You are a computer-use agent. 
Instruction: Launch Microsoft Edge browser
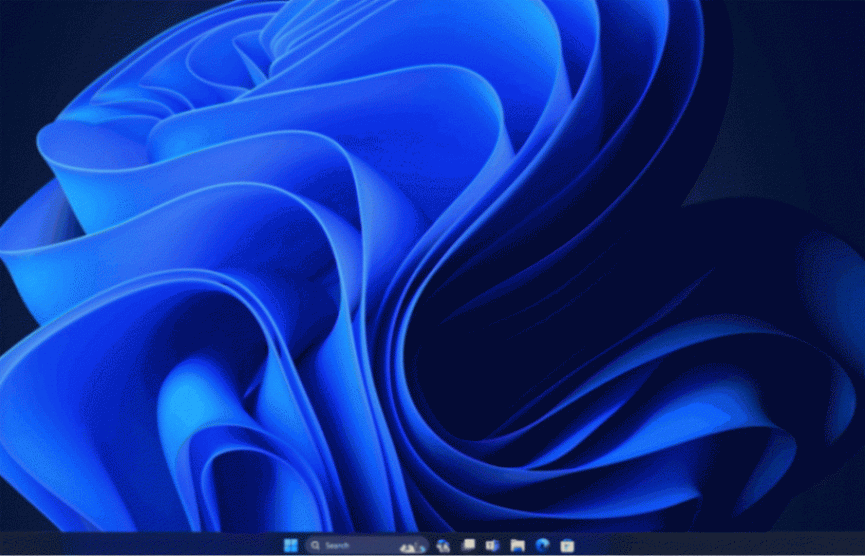542,545
